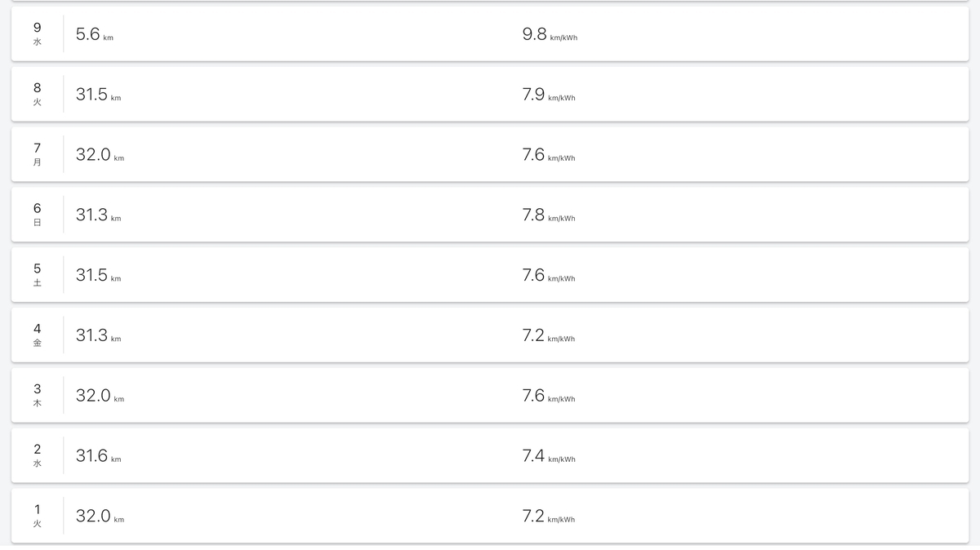Click the 9.8 km/kWh efficiency value
Screen dimensions: 980x550
pyautogui.click(x=550, y=34)
